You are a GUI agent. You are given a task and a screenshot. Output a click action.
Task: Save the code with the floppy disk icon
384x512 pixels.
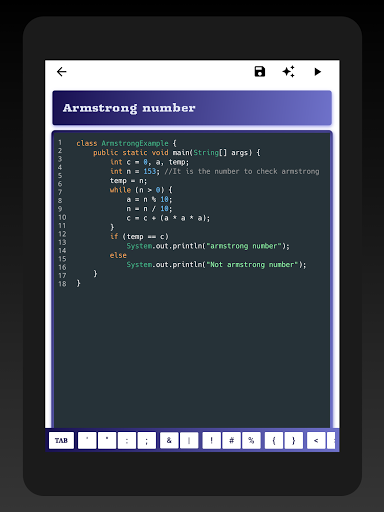tap(260, 72)
